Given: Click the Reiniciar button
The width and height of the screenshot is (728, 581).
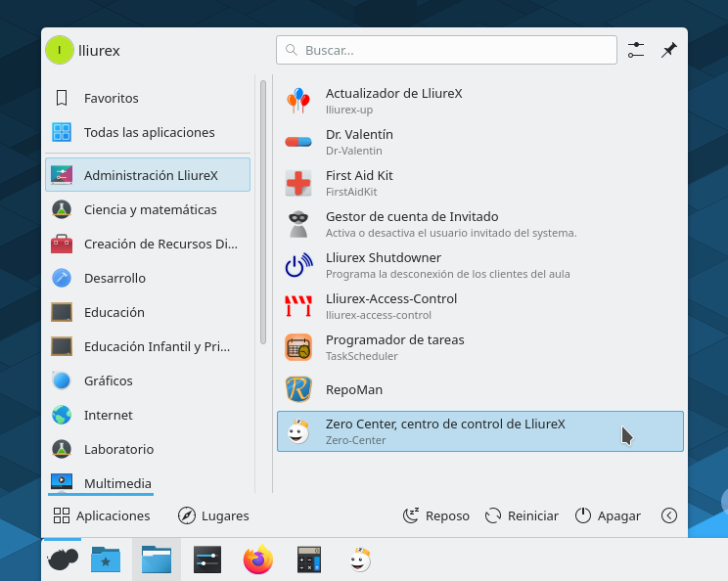Looking at the screenshot, I should coord(522,515).
